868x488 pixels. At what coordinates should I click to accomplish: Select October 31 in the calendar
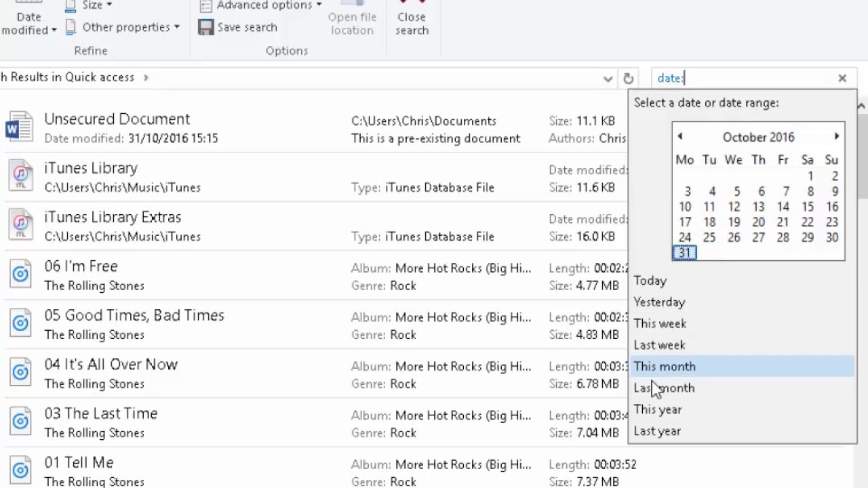[685, 253]
